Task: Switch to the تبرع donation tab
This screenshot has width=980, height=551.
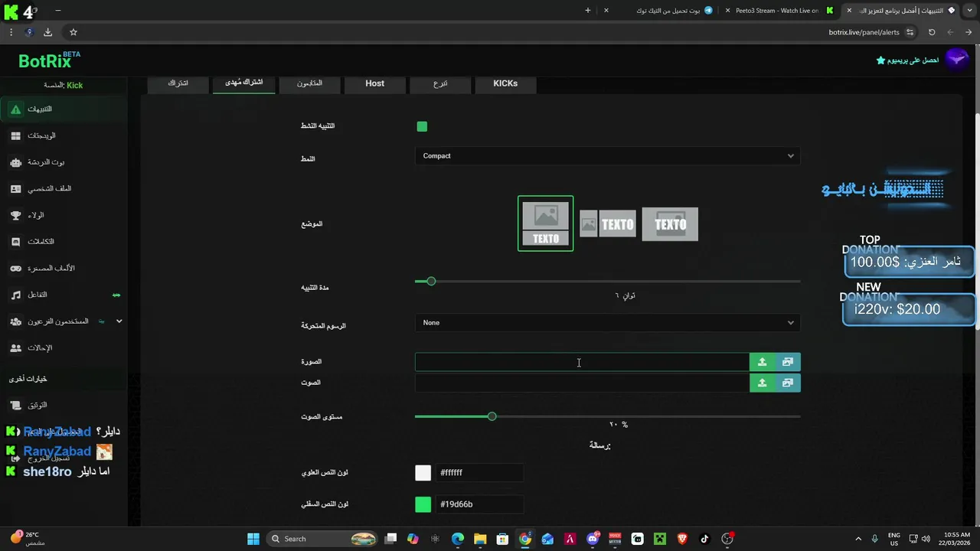Action: (440, 83)
